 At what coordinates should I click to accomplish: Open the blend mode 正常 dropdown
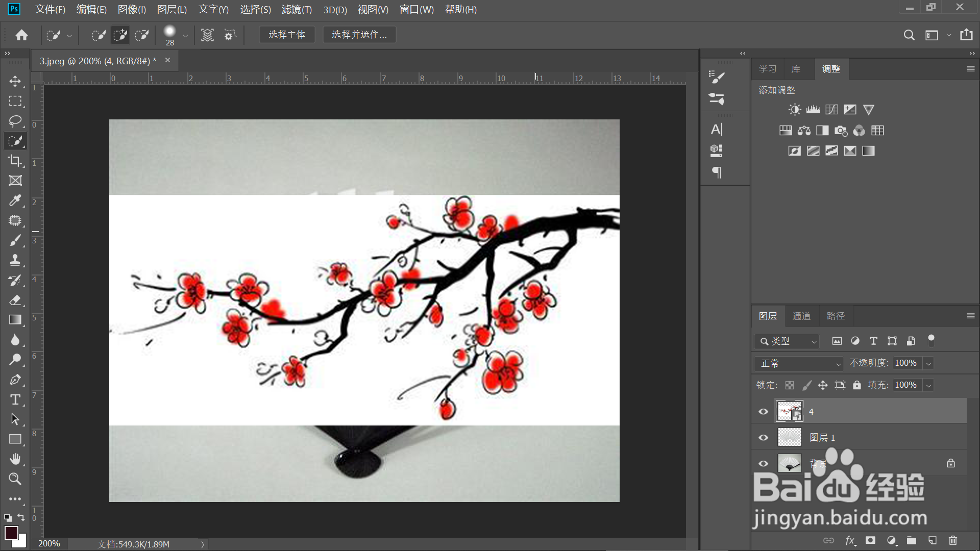(799, 363)
